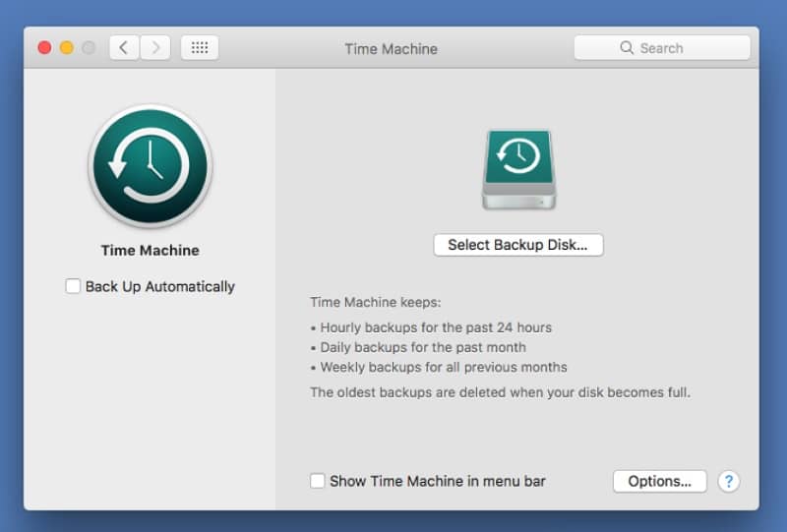Image resolution: width=787 pixels, height=532 pixels.
Task: Click 'Time Machine keeps:' heading
Action: (376, 302)
